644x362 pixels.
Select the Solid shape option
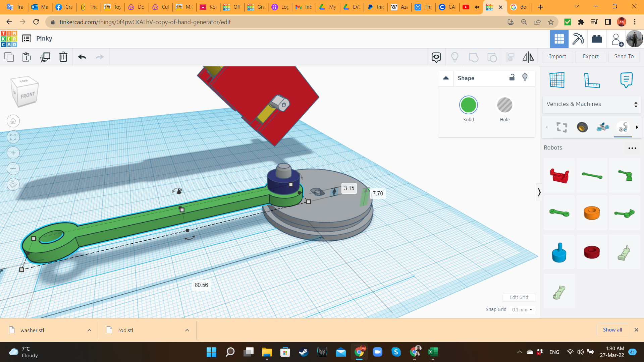[468, 105]
